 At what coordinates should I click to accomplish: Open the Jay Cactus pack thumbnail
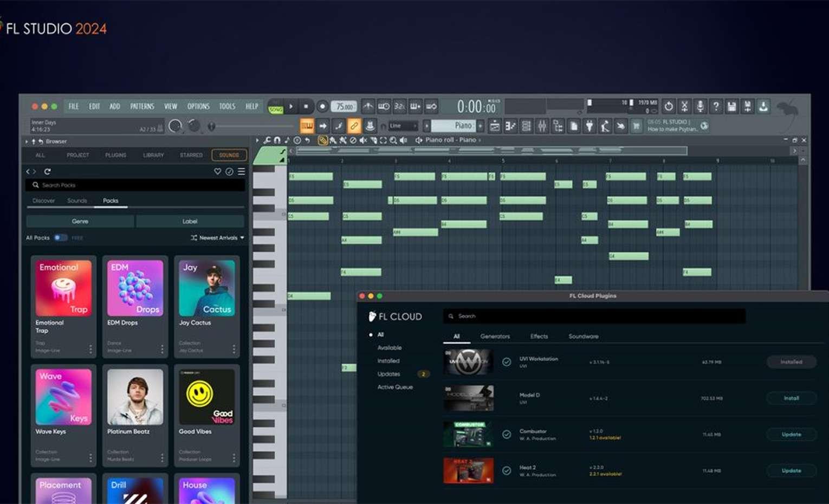[x=207, y=288]
